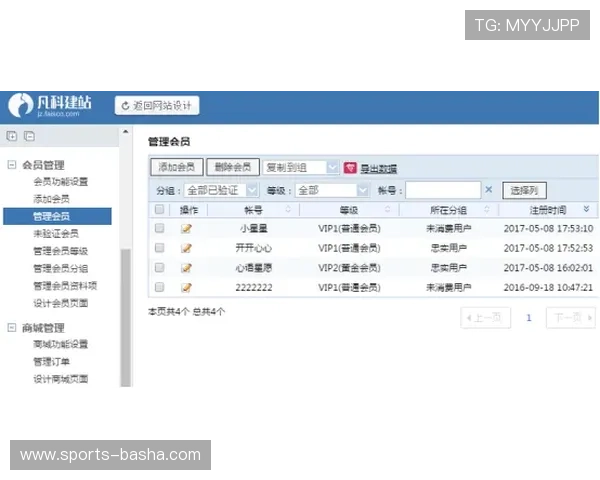Open the 复制到组 dropdown
Viewport: 600px width, 480px height.
coord(301,167)
